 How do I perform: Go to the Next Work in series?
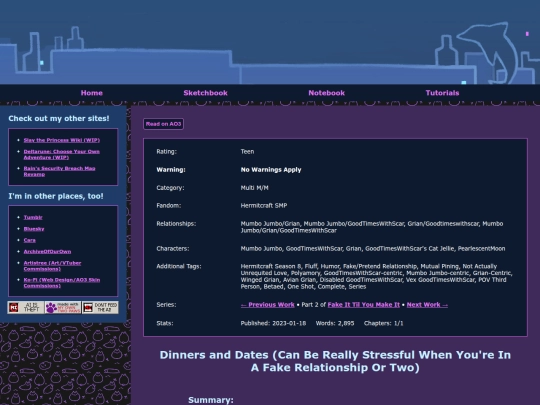pos(427,305)
